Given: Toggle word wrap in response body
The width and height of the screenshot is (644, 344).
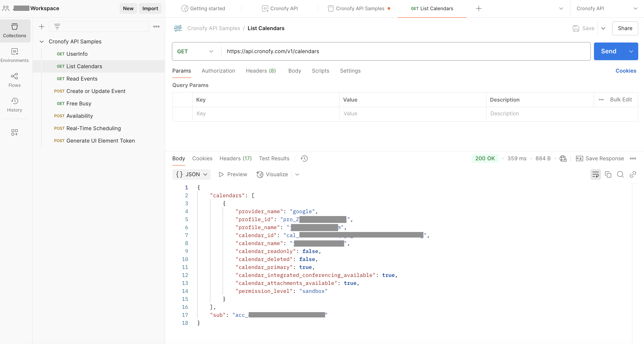Looking at the screenshot, I should point(596,174).
